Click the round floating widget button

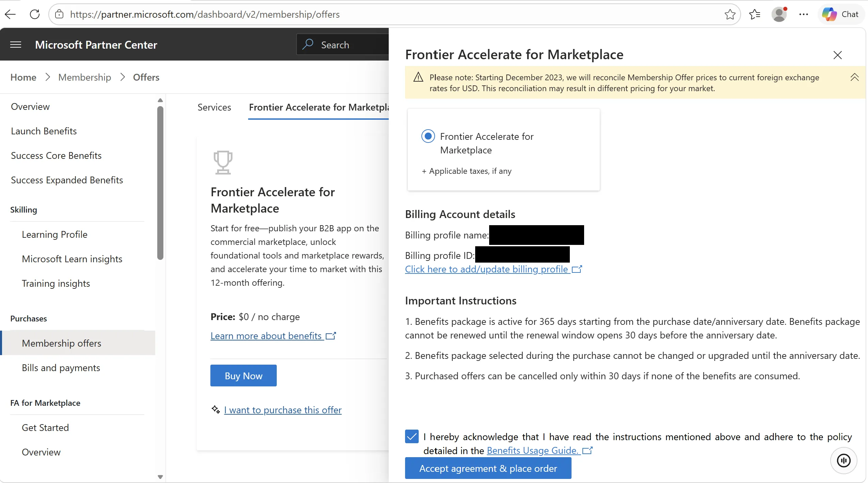[x=843, y=461]
